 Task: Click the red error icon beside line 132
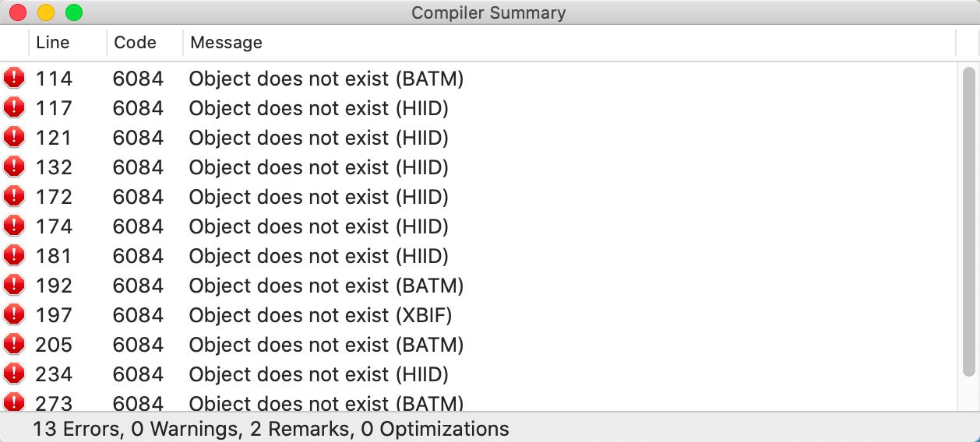[x=14, y=167]
